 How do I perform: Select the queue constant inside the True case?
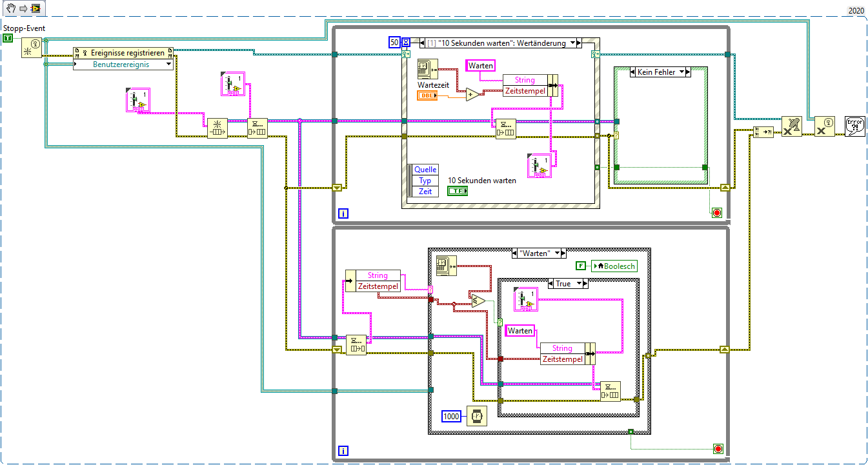click(x=525, y=300)
